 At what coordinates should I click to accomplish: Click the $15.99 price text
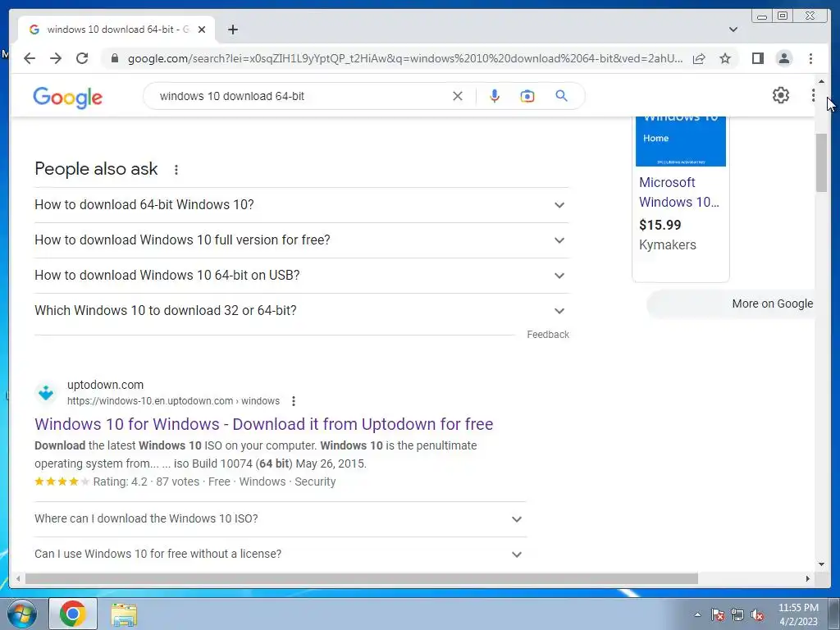pyautogui.click(x=660, y=225)
